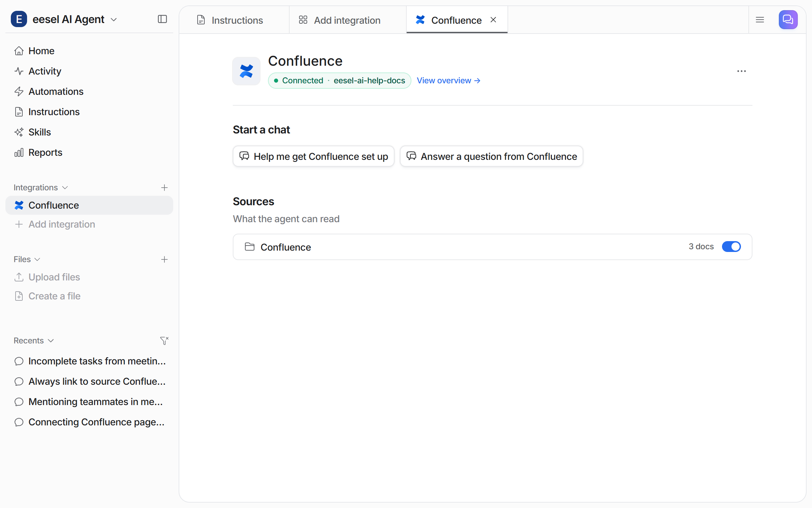Select Confluence integration in sidebar
The height and width of the screenshot is (508, 812).
click(89, 205)
